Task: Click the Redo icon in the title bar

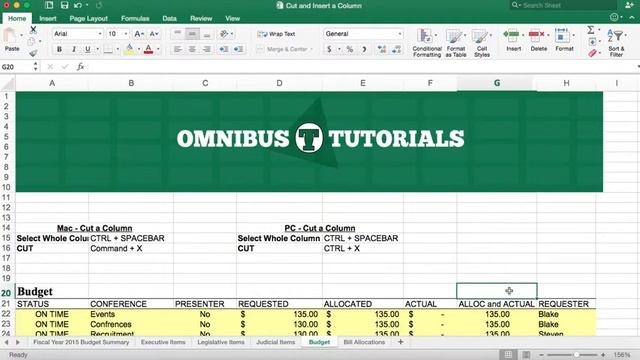Action: [x=99, y=5]
